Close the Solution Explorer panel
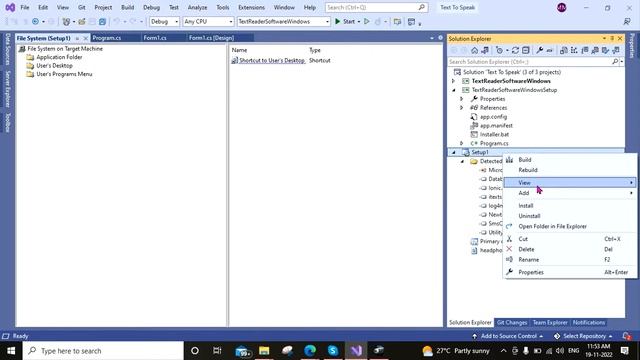This screenshot has height=360, width=640. click(620, 38)
